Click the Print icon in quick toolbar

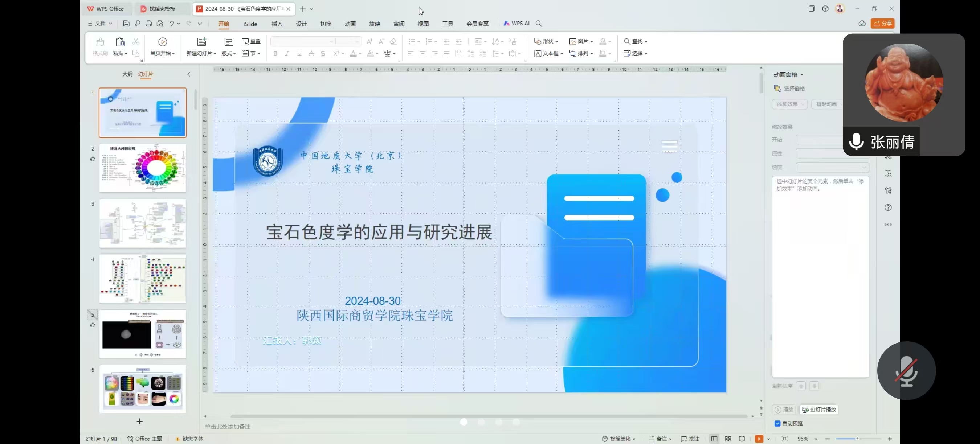click(x=148, y=24)
